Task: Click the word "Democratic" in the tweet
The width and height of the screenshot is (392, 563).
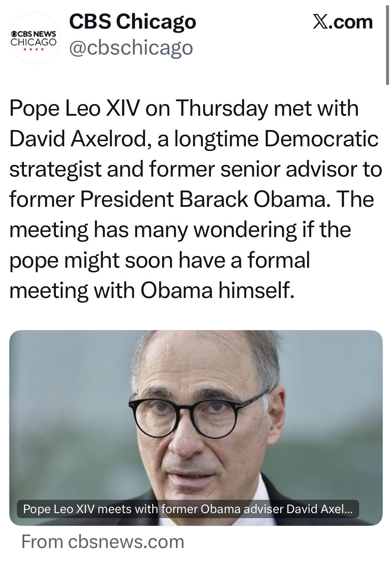Action: [x=321, y=139]
